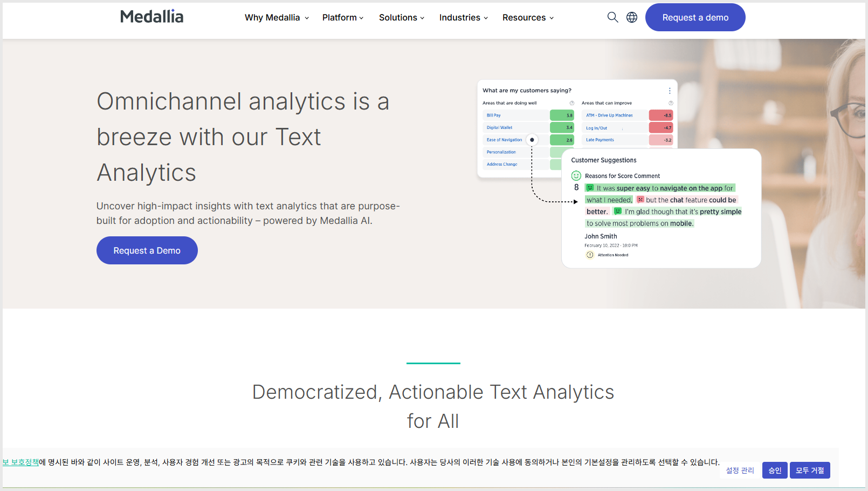Expand the Platform dropdown

(x=343, y=17)
